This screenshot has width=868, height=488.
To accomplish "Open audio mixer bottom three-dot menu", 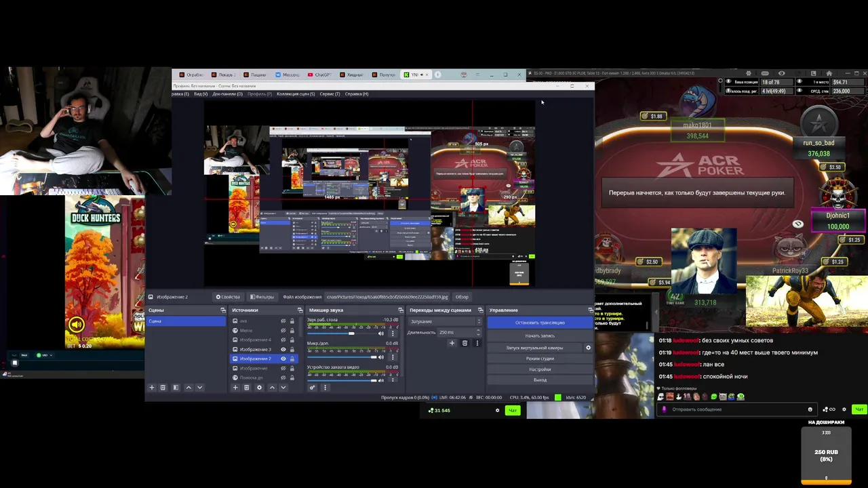I will point(325,388).
